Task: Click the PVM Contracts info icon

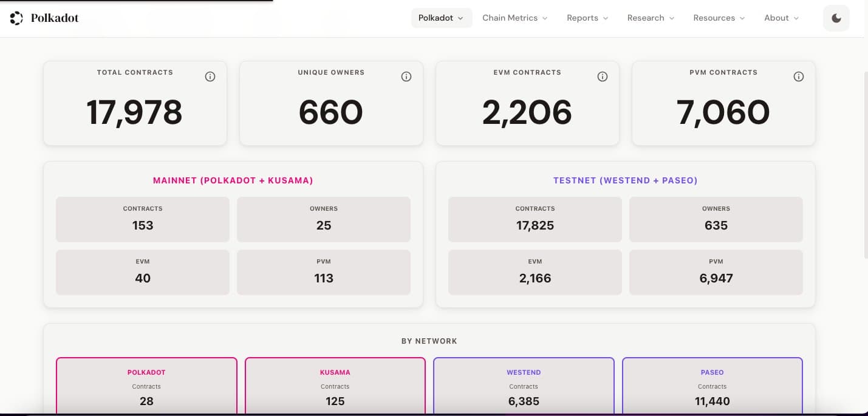Action: pyautogui.click(x=798, y=77)
